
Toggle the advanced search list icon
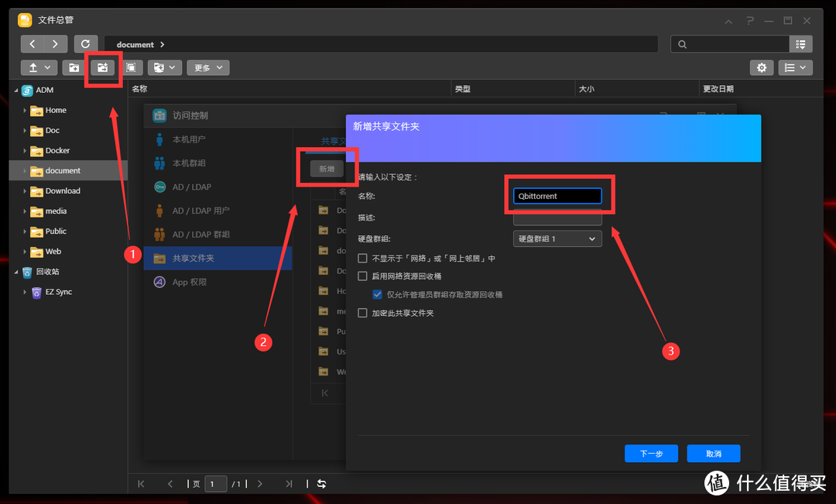(x=801, y=44)
